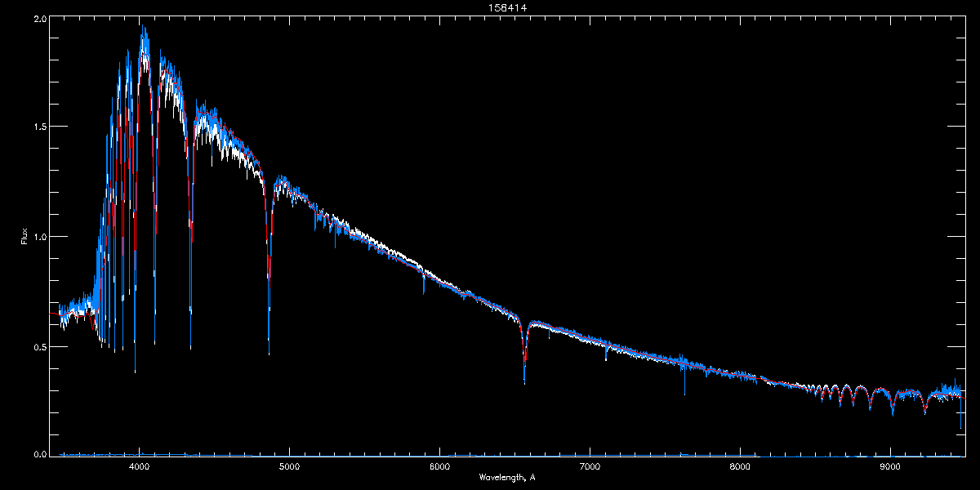Viewport: 980px width, 490px height.
Task: Click the 1.5 y-axis tick label
Action: (x=39, y=127)
